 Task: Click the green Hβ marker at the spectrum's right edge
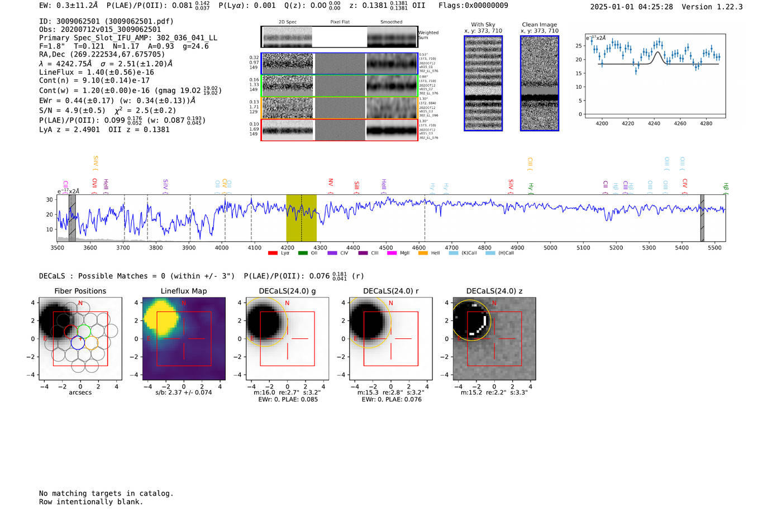[726, 188]
